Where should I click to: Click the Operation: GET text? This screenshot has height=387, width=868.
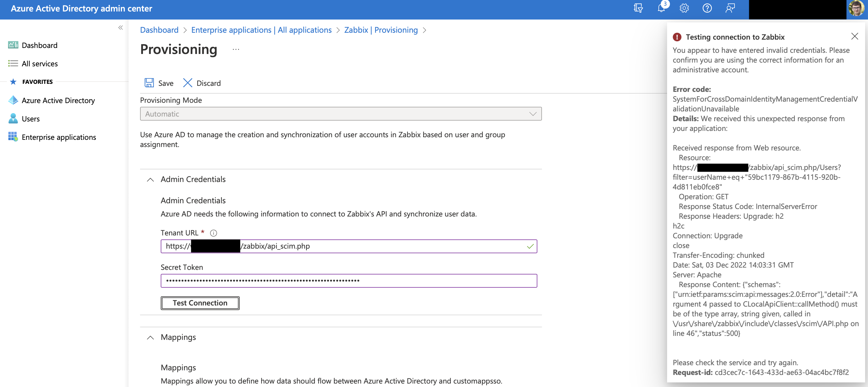point(703,197)
